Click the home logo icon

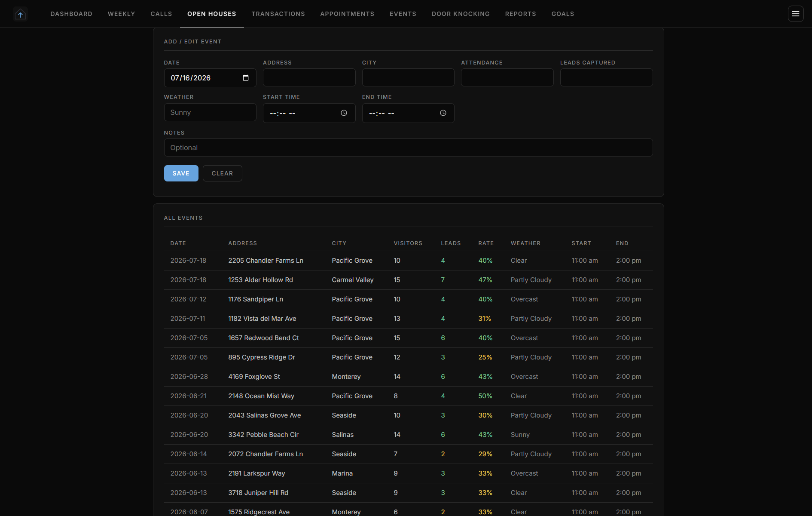(20, 14)
